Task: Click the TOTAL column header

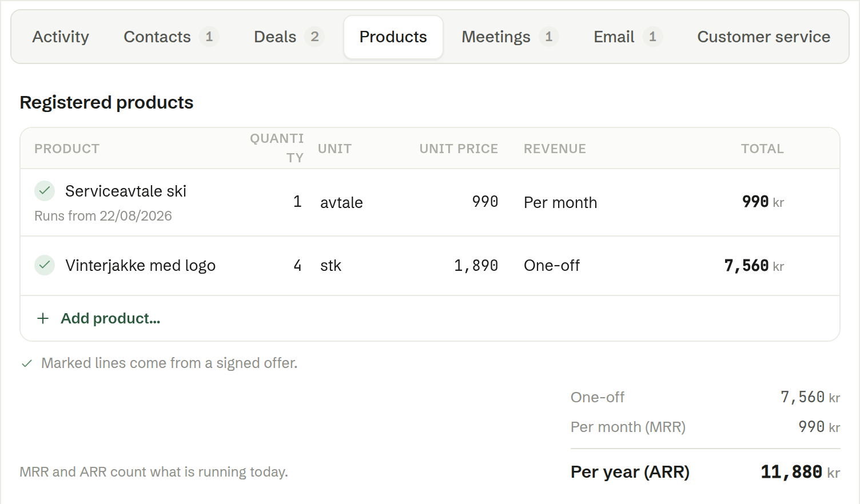Action: [x=762, y=149]
